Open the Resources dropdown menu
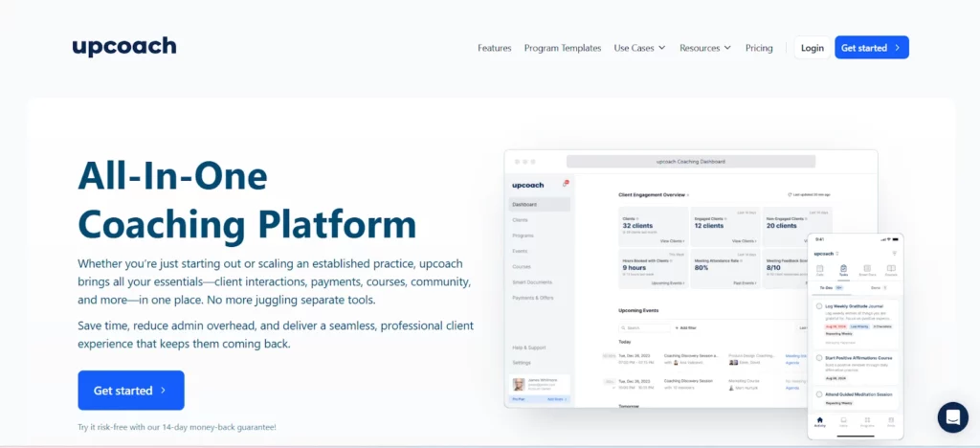This screenshot has height=448, width=980. click(704, 48)
